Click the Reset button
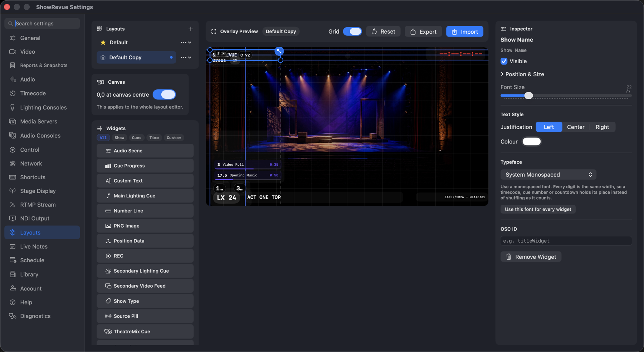 (x=383, y=31)
